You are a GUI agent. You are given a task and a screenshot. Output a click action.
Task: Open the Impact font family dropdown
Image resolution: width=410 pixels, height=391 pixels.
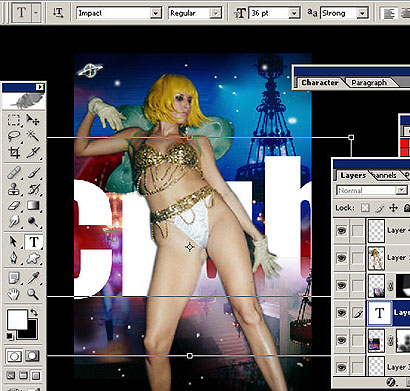(x=155, y=13)
